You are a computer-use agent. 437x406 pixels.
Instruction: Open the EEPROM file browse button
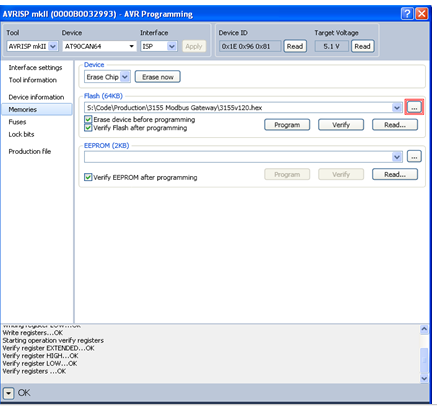coord(414,156)
